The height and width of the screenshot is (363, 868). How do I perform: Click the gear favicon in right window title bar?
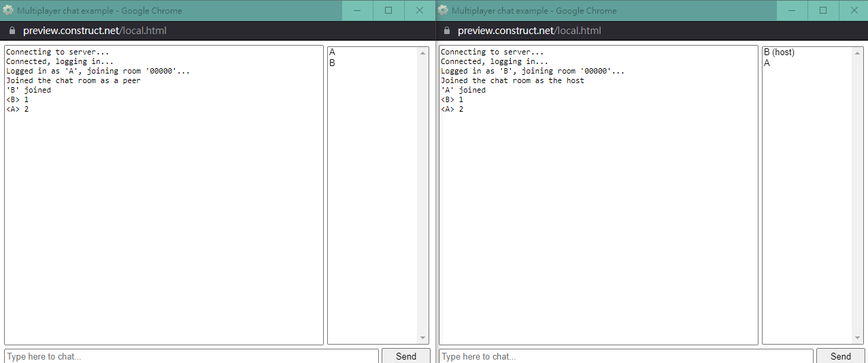point(443,10)
